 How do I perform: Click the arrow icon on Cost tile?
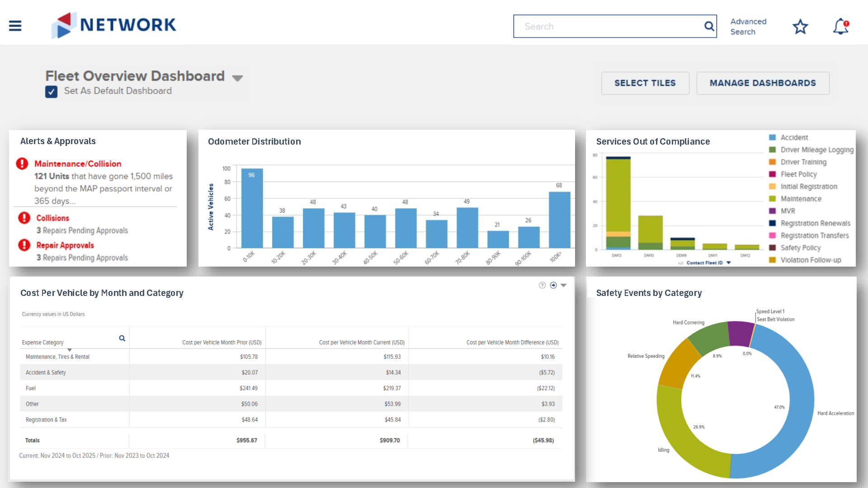(x=553, y=285)
